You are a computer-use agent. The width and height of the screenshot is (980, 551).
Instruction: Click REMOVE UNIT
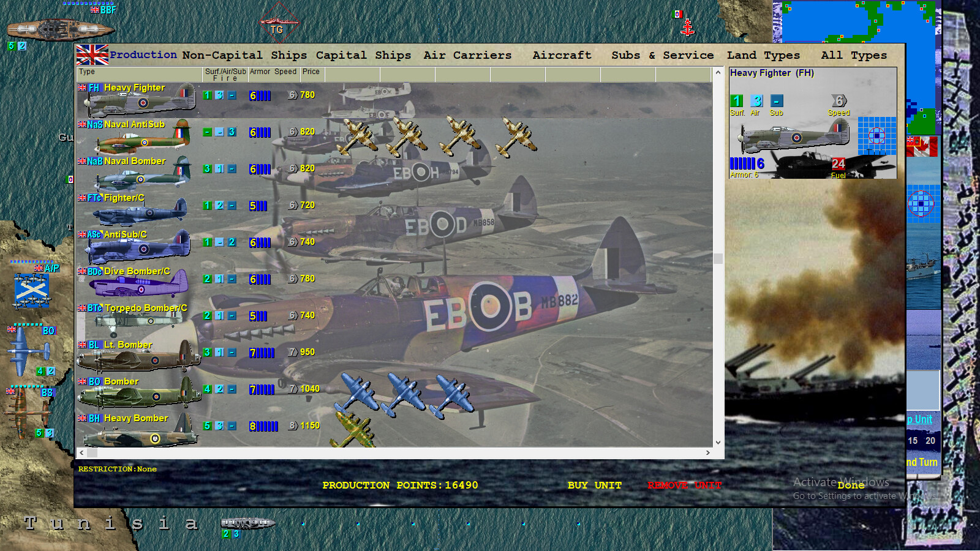(684, 485)
